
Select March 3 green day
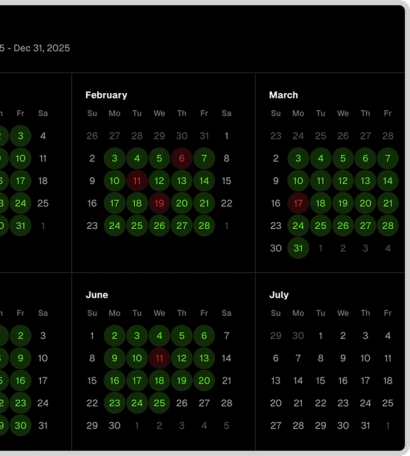click(298, 158)
